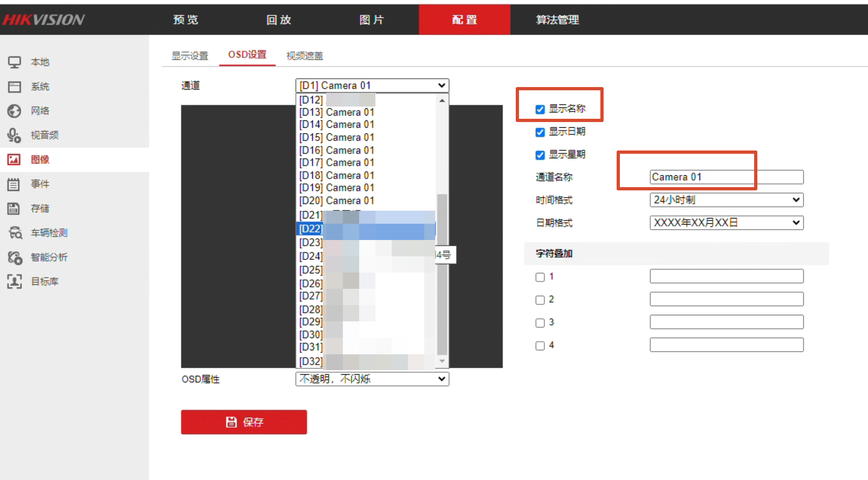Click the channel list scrollbar down arrow
The width and height of the screenshot is (868, 480).
(442, 361)
